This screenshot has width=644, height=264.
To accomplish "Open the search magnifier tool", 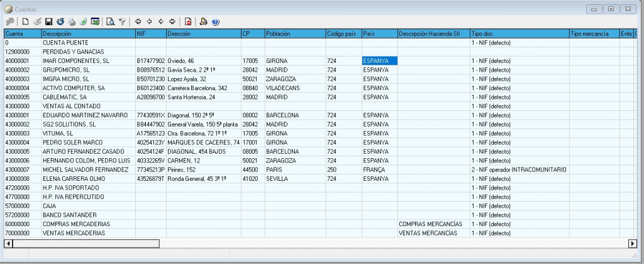I will point(110,22).
